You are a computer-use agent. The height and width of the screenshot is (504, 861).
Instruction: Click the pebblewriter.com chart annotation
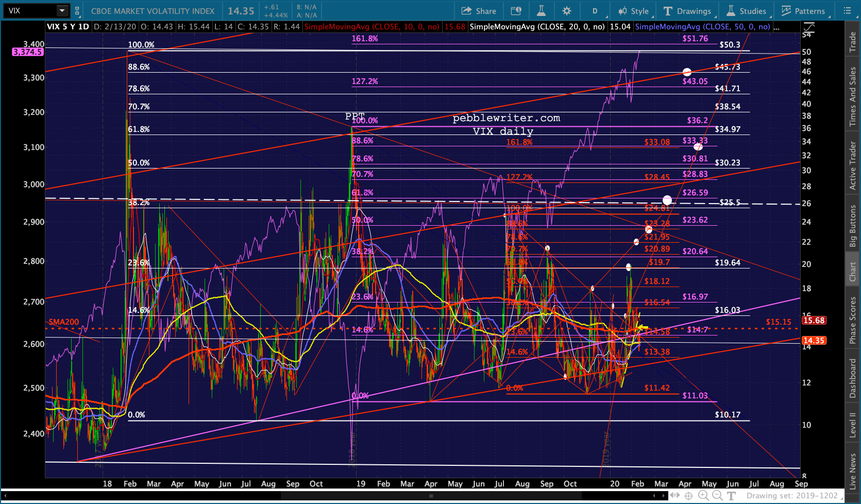click(506, 119)
